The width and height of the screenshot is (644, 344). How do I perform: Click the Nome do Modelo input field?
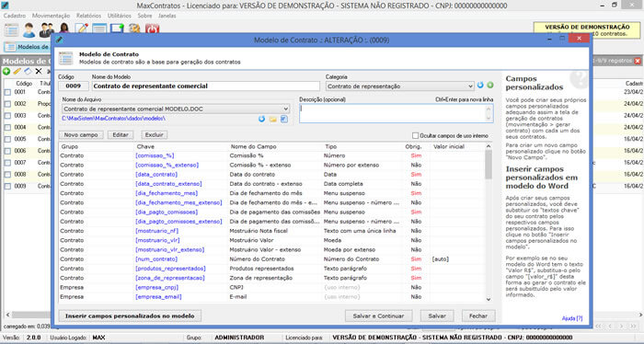205,86
